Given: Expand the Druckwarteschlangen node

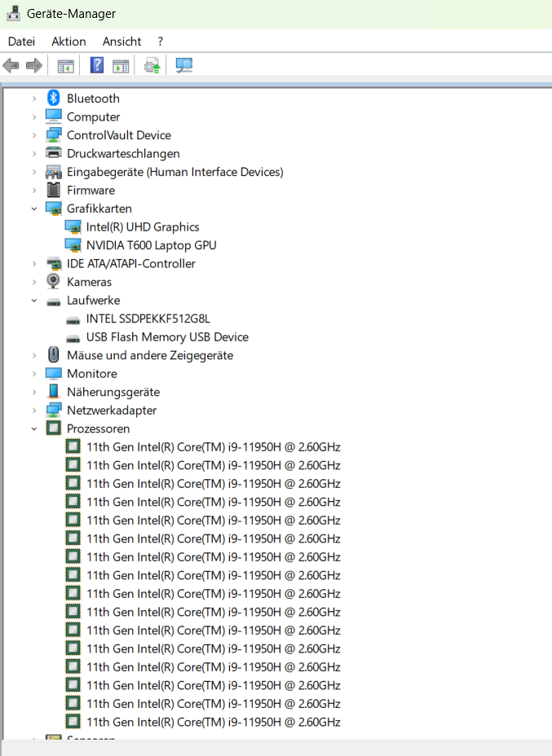Looking at the screenshot, I should (33, 153).
